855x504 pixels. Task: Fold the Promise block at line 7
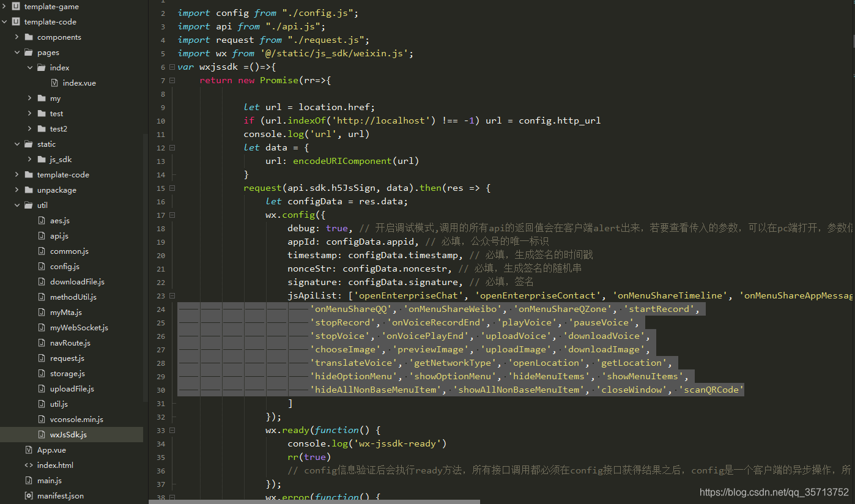(171, 80)
